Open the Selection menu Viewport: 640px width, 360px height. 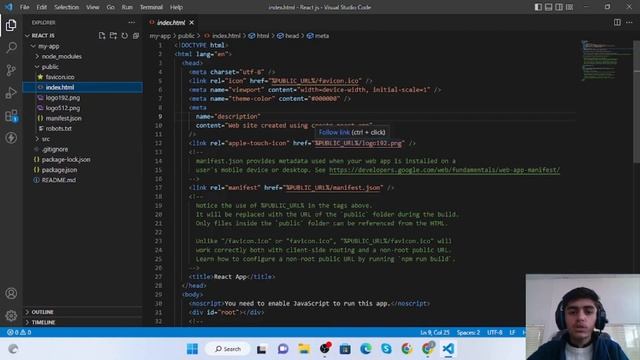click(67, 7)
